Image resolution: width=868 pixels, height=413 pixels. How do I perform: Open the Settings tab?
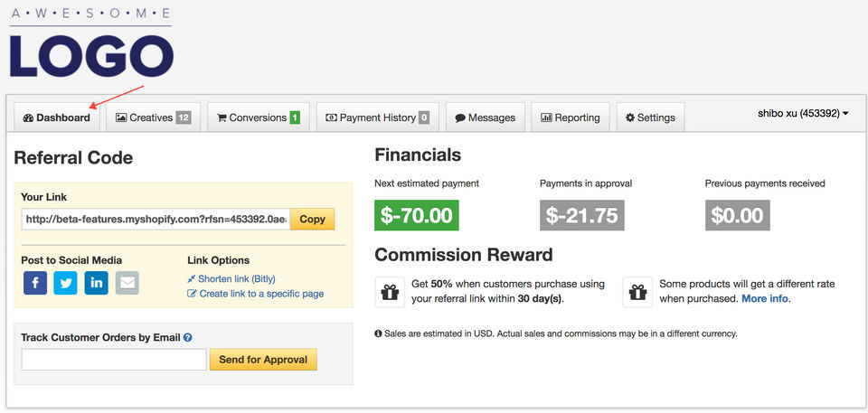(x=650, y=117)
